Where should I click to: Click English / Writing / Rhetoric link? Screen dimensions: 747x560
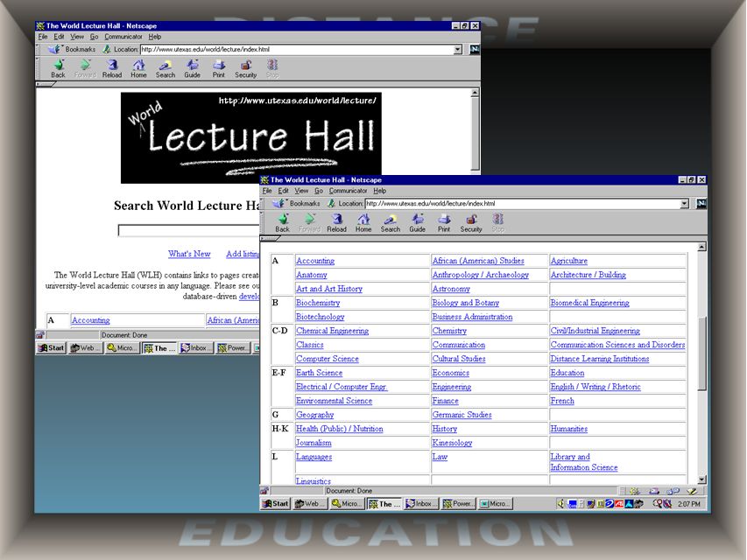tap(595, 387)
